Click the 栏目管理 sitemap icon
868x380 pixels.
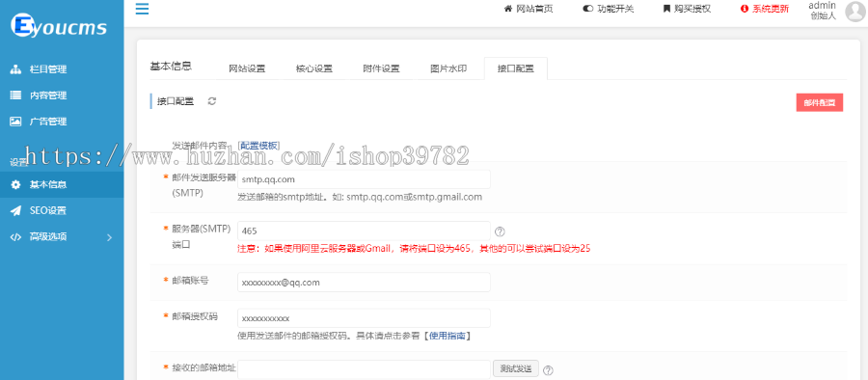(15, 69)
